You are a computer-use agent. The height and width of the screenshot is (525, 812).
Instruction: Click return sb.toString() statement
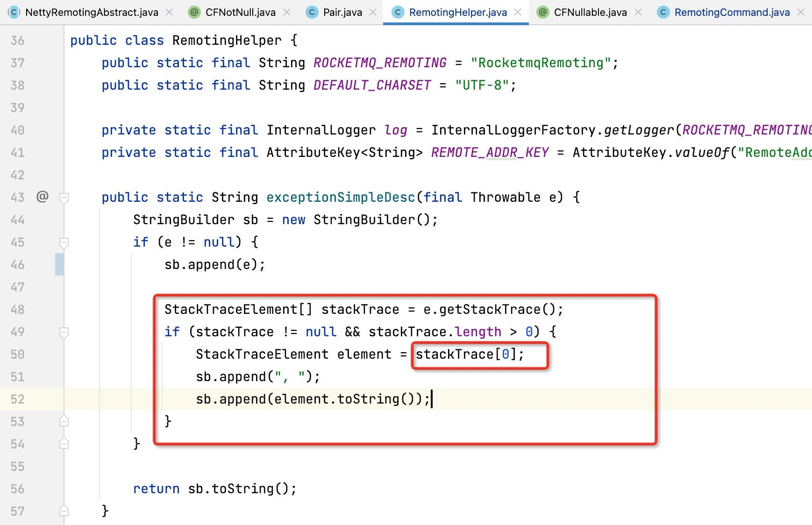coord(215,489)
